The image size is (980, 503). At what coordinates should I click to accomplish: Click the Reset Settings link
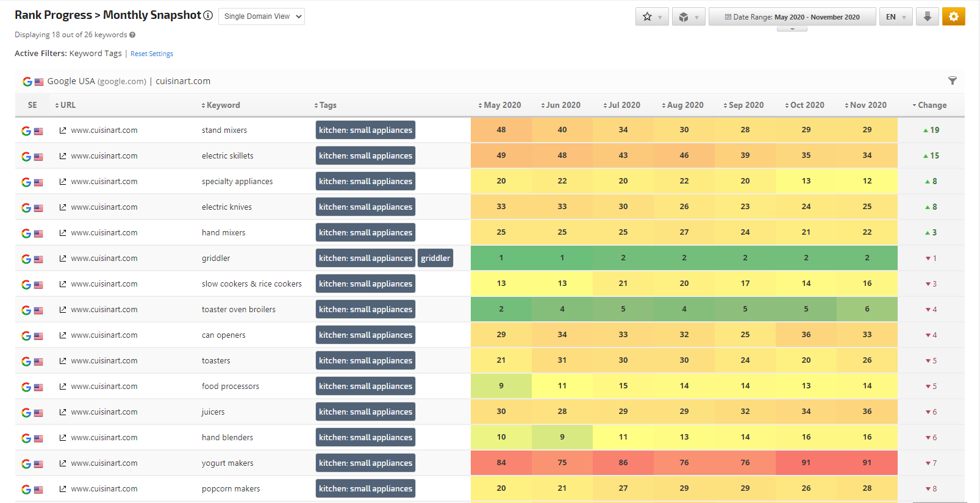(x=152, y=54)
